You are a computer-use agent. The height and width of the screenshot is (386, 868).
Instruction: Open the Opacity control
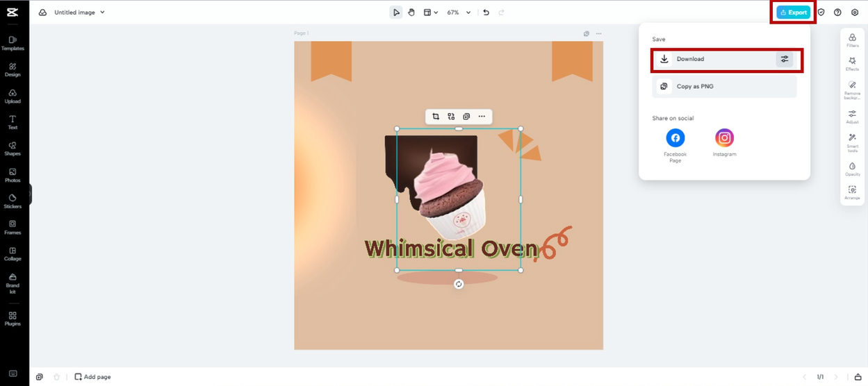pos(852,169)
